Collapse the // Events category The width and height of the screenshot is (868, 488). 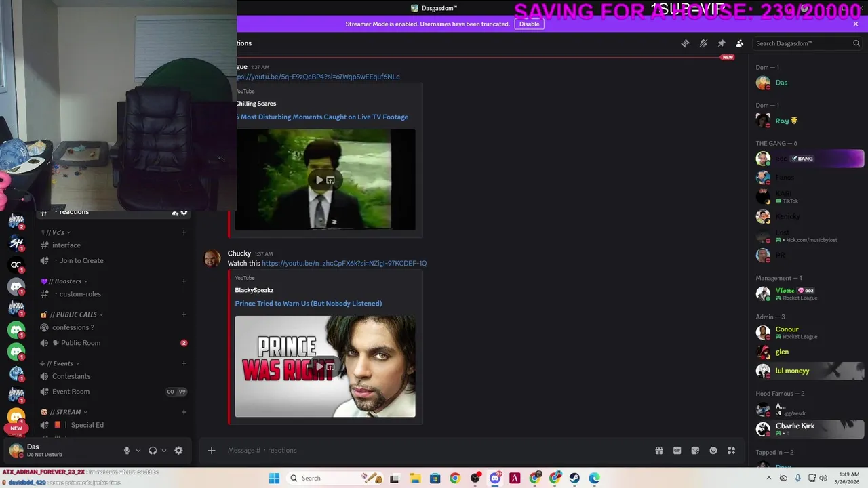click(x=60, y=363)
